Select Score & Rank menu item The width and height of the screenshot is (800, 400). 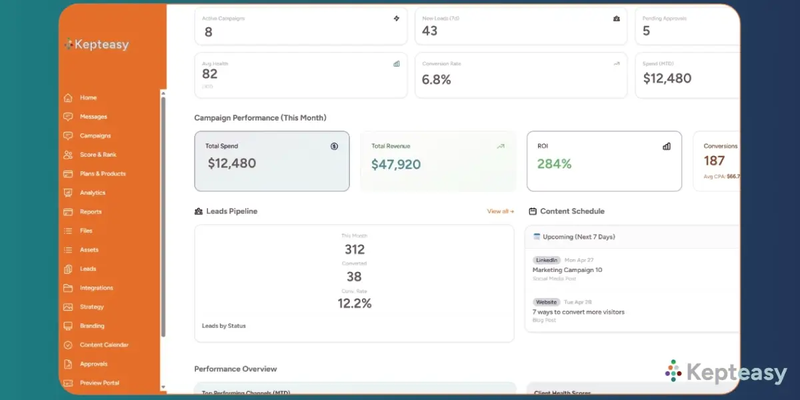(x=98, y=155)
